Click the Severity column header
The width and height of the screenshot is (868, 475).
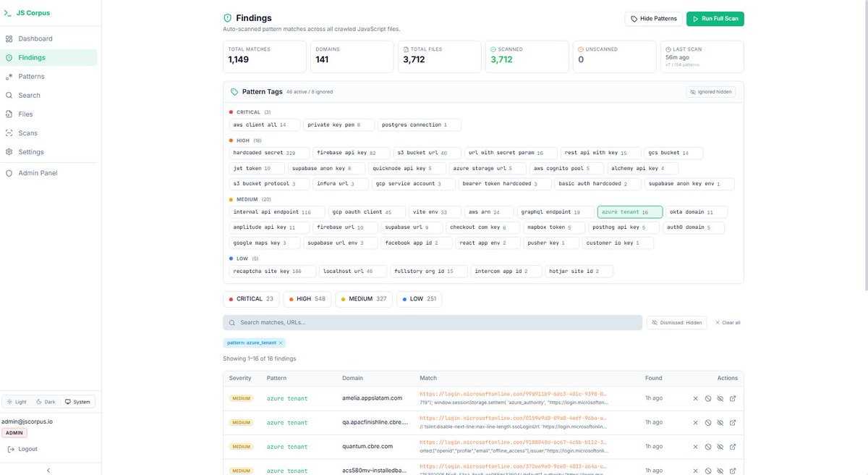(x=240, y=378)
